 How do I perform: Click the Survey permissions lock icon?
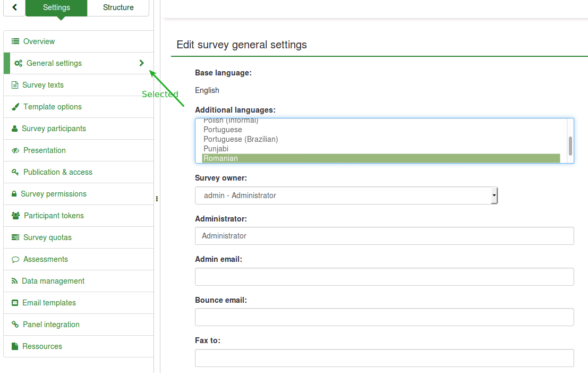(x=14, y=194)
